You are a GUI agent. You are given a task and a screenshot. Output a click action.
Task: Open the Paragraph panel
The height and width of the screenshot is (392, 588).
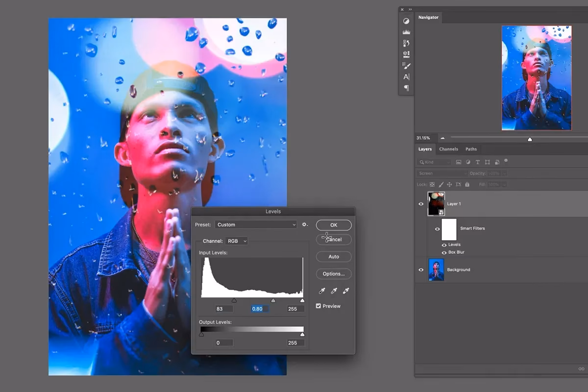[406, 88]
